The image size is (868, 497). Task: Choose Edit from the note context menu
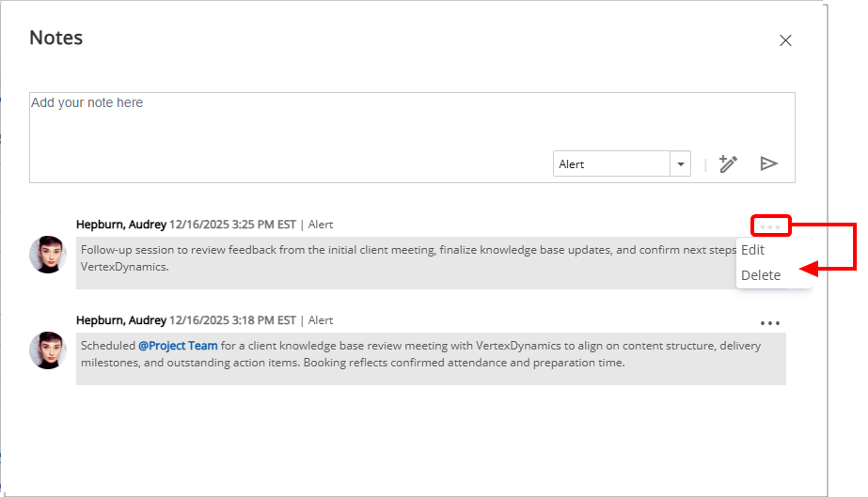[752, 250]
